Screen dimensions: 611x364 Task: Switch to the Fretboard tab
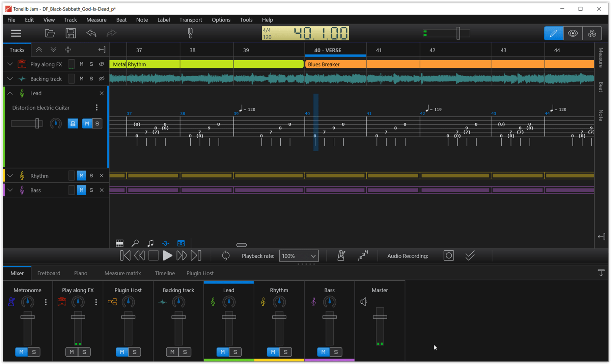point(49,273)
